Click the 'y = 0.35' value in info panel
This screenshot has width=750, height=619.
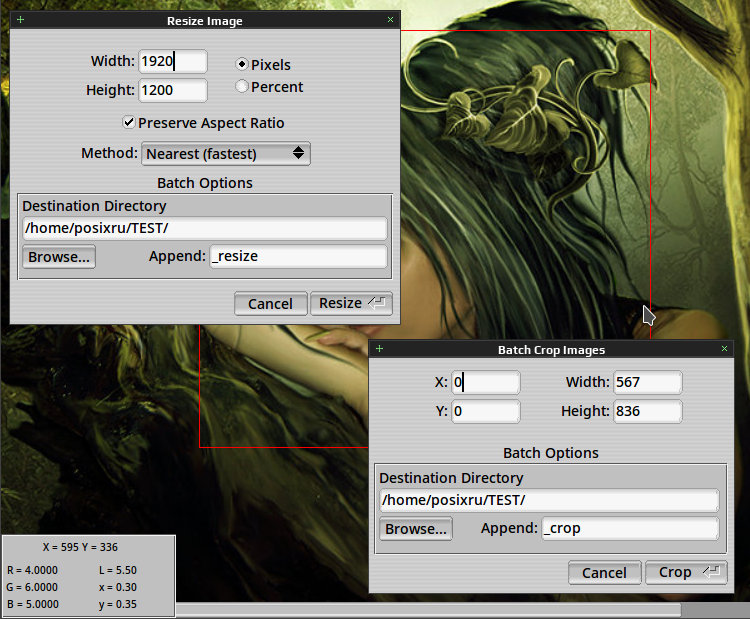[x=118, y=605]
